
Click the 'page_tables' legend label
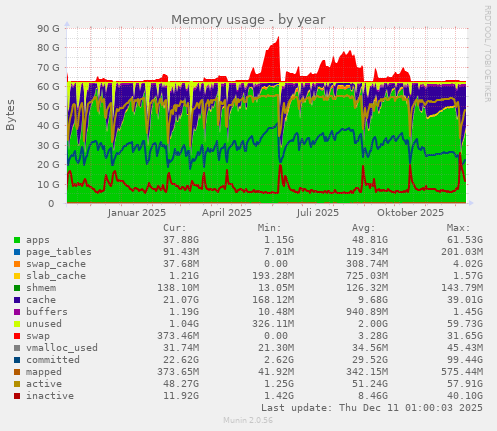click(x=59, y=252)
